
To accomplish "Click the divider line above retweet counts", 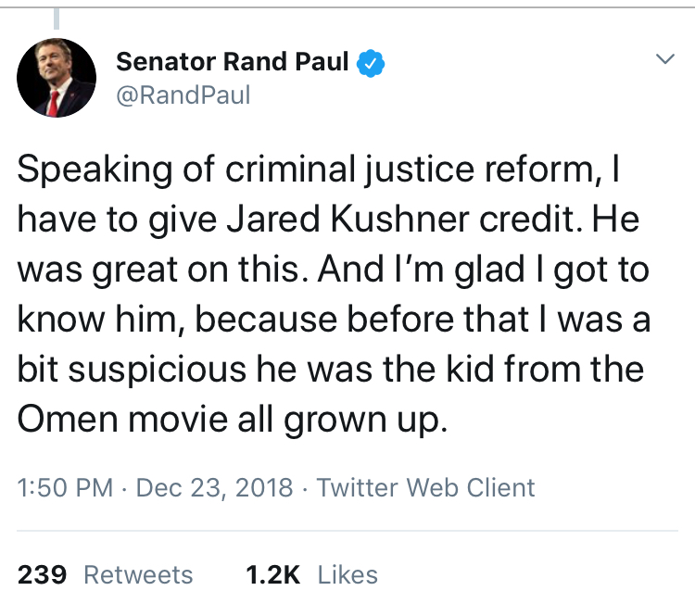I will click(x=347, y=531).
